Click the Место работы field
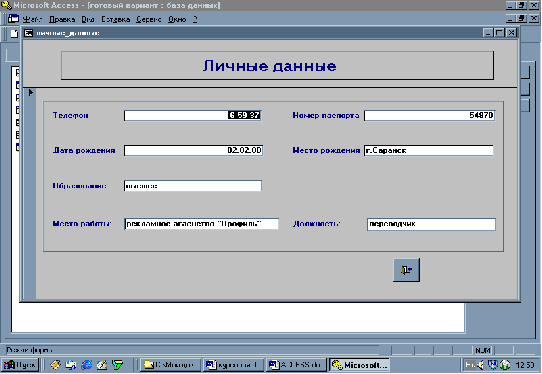Image resolution: width=542 pixels, height=374 pixels. 201,224
